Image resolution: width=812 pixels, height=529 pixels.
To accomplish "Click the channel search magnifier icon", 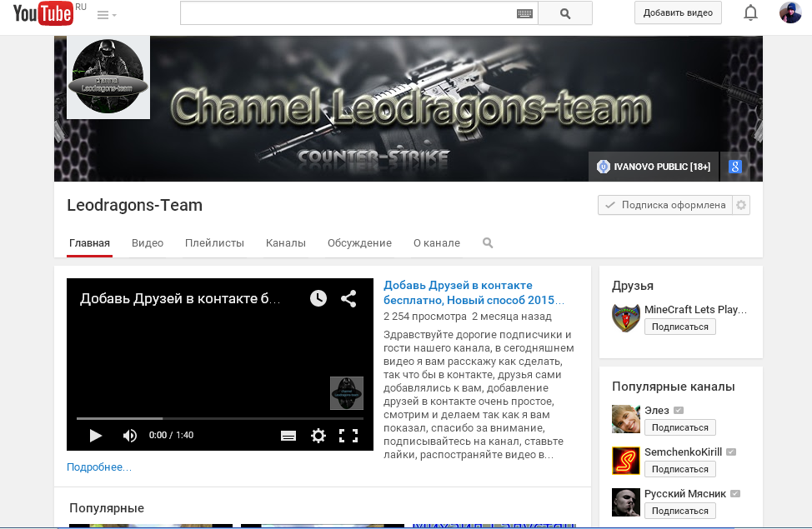I will tap(488, 242).
